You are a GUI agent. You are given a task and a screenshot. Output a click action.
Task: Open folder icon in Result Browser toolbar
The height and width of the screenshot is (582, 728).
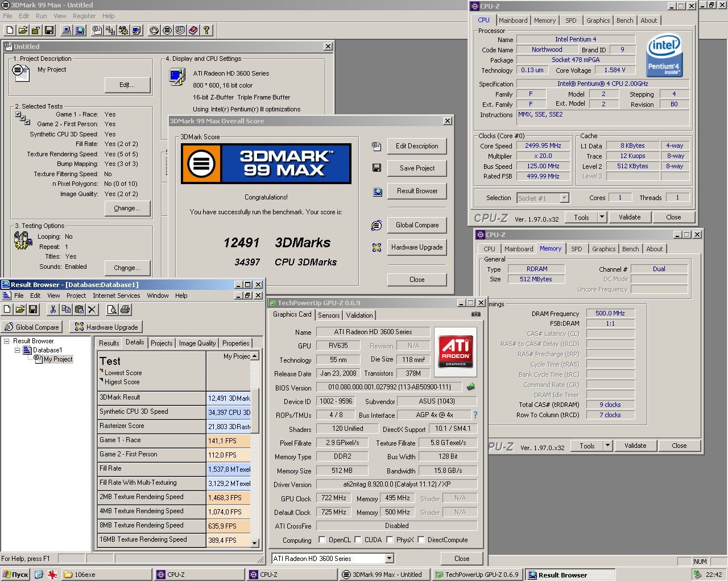(20, 309)
